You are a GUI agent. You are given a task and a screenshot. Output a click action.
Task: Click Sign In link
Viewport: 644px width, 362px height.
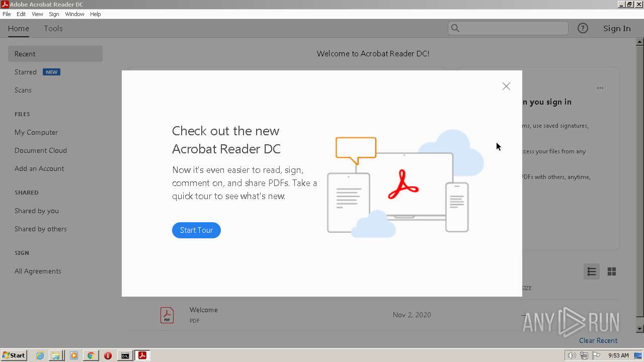[x=617, y=29]
